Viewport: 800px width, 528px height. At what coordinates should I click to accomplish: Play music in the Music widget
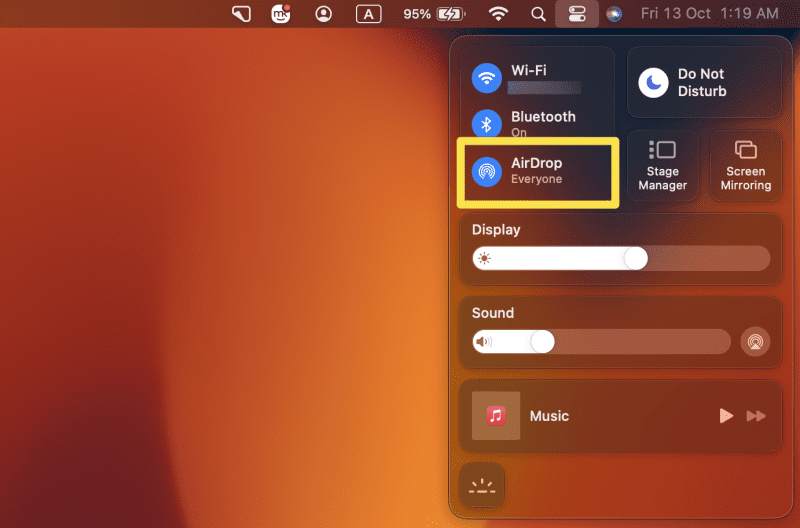point(726,416)
